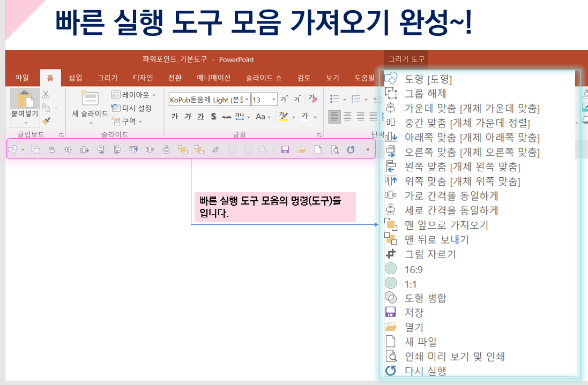Click the 저장 save icon on the toolbar
The image size is (588, 385).
pos(285,149)
